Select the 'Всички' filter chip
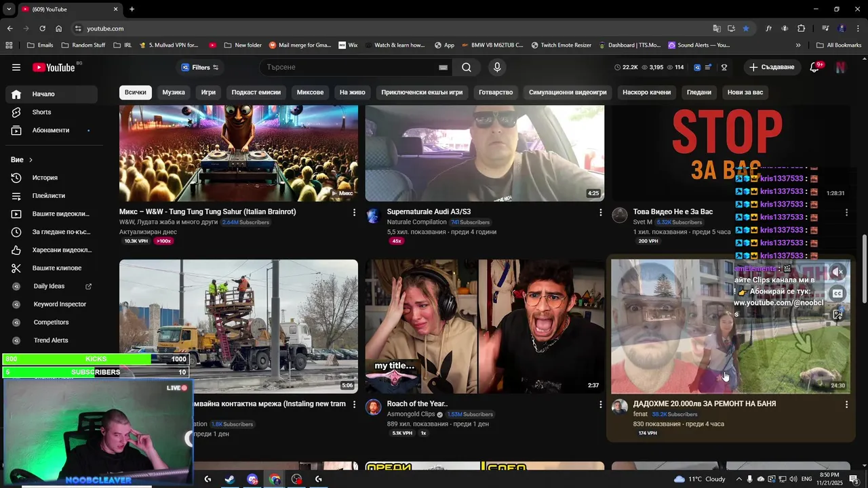The image size is (868, 488). pyautogui.click(x=135, y=92)
